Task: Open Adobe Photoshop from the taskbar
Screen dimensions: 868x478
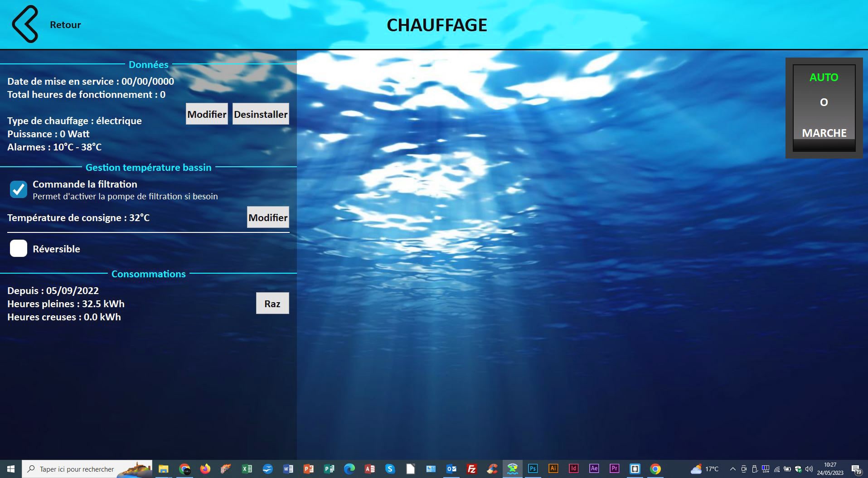Action: [x=532, y=469]
